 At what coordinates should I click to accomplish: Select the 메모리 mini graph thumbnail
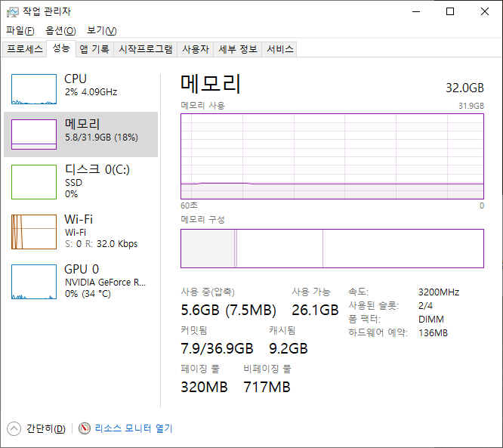34,134
